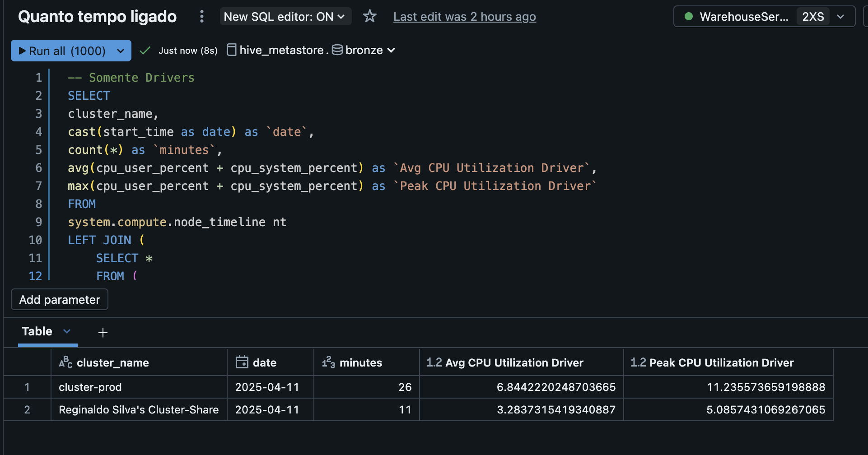The width and height of the screenshot is (868, 455).
Task: Click the hive_metastore catalog name
Action: 281,50
